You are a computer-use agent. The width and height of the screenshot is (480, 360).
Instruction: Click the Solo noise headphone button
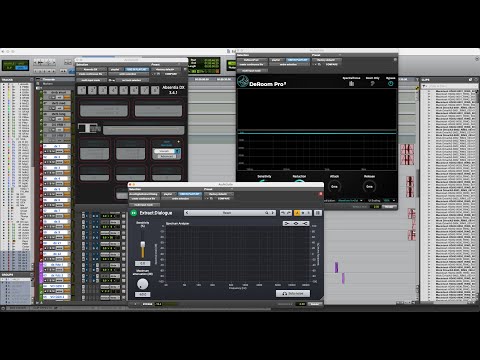[x=293, y=293]
